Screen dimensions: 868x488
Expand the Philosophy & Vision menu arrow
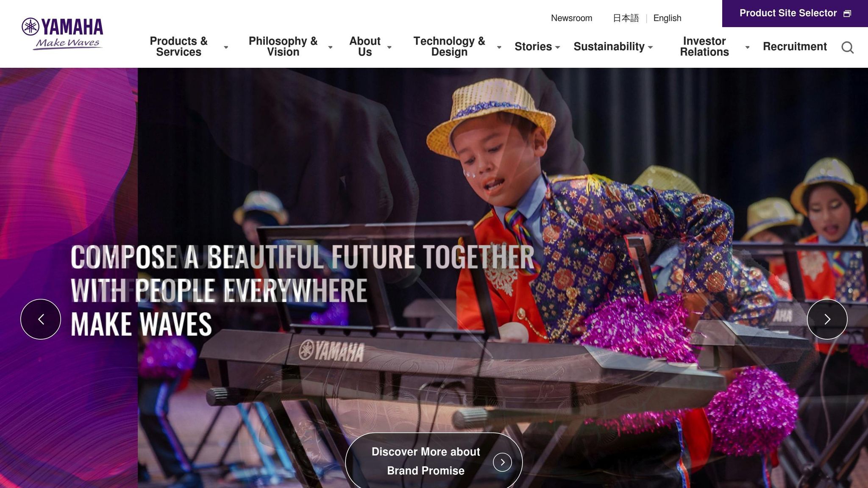pyautogui.click(x=330, y=47)
